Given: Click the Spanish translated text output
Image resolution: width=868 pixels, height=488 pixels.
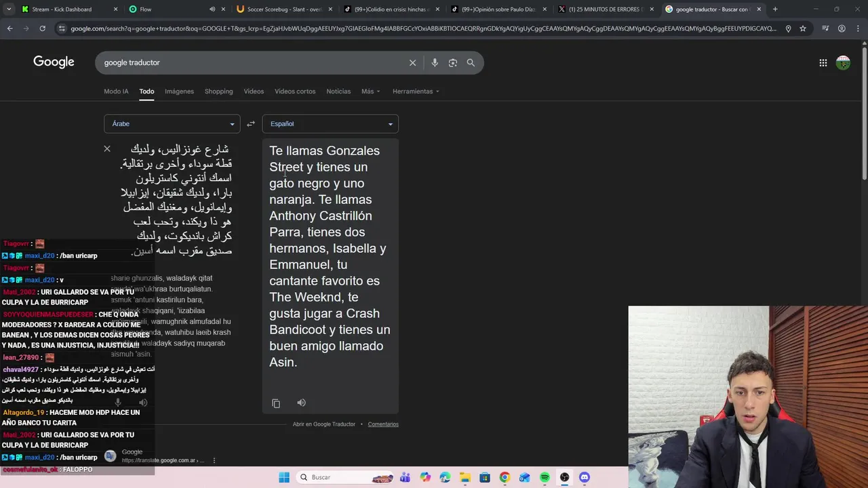Looking at the screenshot, I should [330, 256].
